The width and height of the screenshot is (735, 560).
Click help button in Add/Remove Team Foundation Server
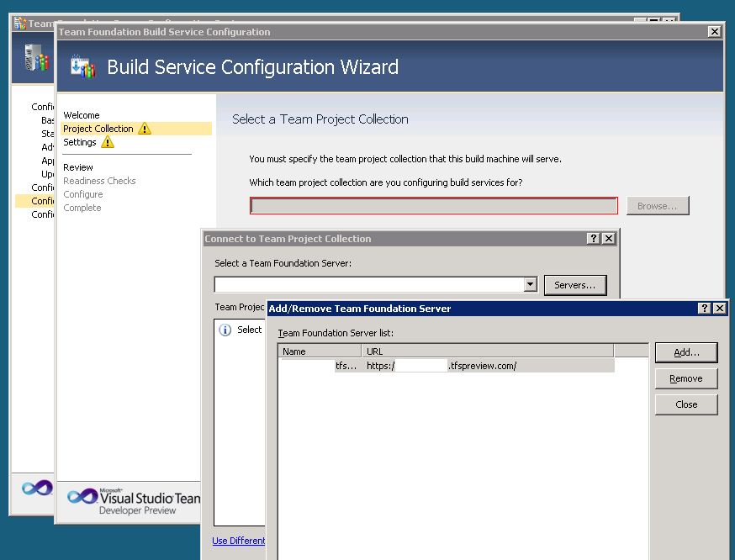(x=705, y=309)
